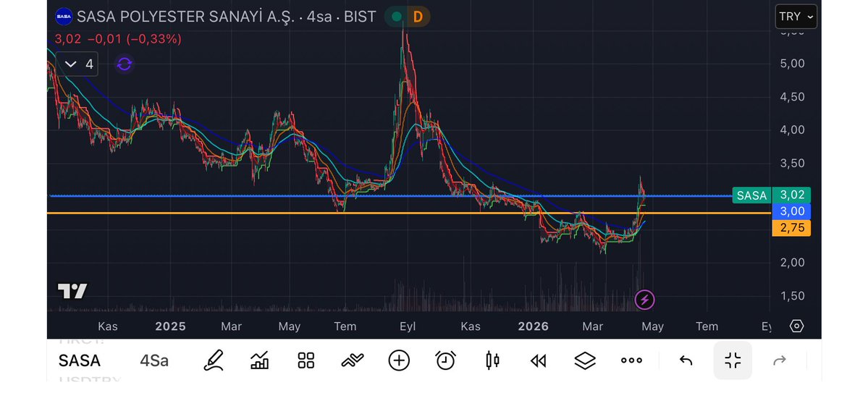The height and width of the screenshot is (401, 868).
Task: Click the orange D data-delay badge
Action: [x=418, y=17]
